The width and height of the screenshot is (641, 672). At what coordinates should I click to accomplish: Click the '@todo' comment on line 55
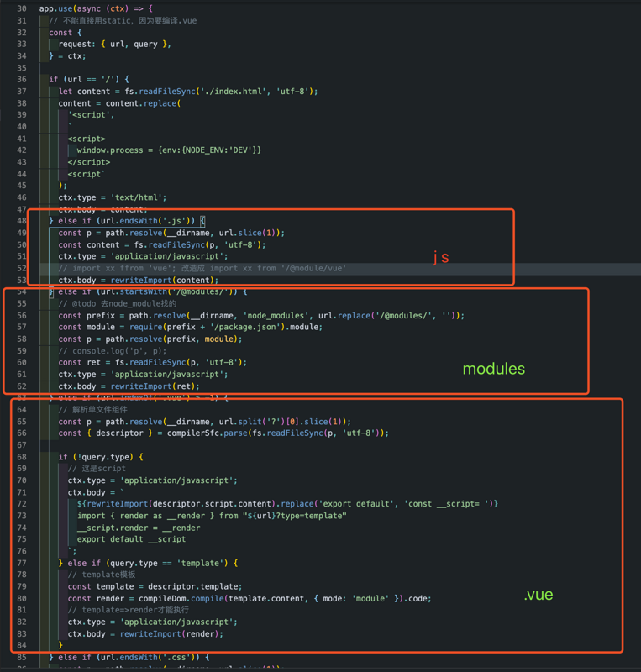pos(118,304)
